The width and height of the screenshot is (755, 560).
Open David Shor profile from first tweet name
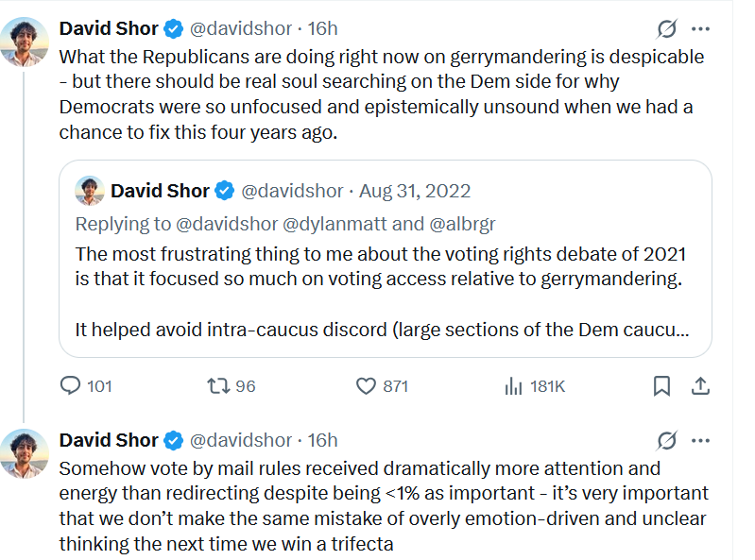click(x=109, y=29)
